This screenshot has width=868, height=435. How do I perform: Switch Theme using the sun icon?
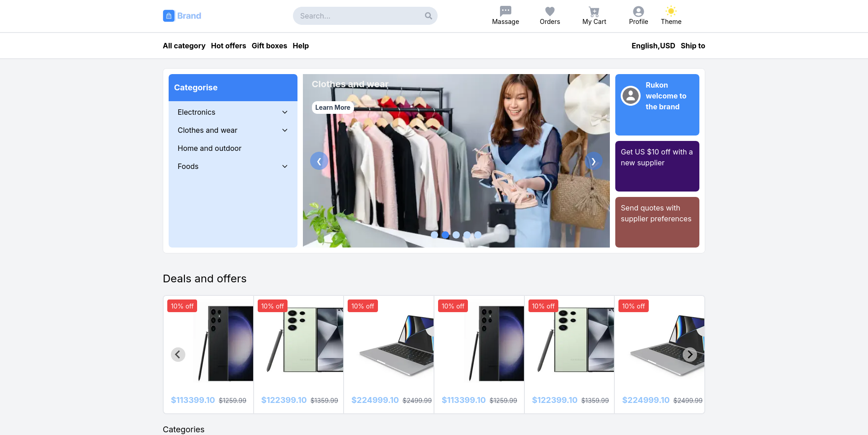tap(671, 11)
